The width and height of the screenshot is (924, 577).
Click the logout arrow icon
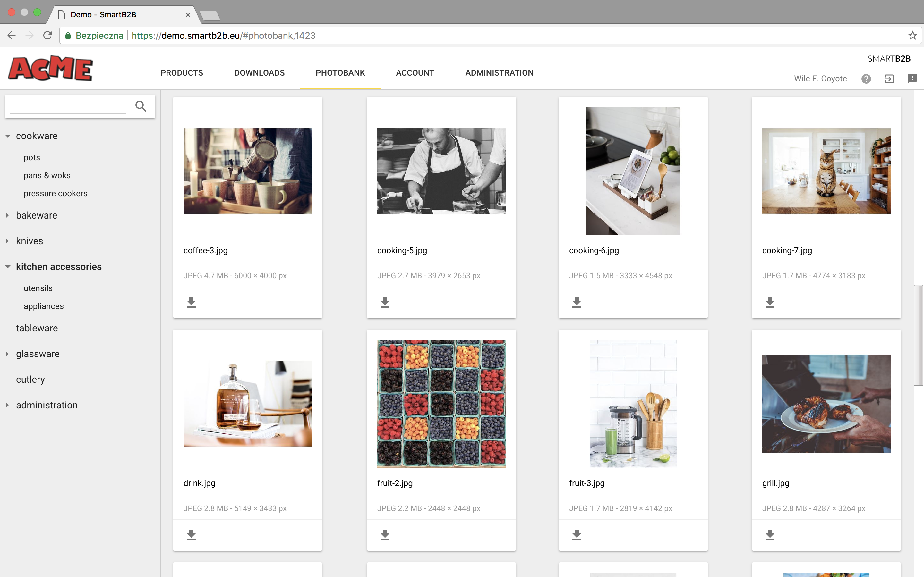(x=889, y=79)
